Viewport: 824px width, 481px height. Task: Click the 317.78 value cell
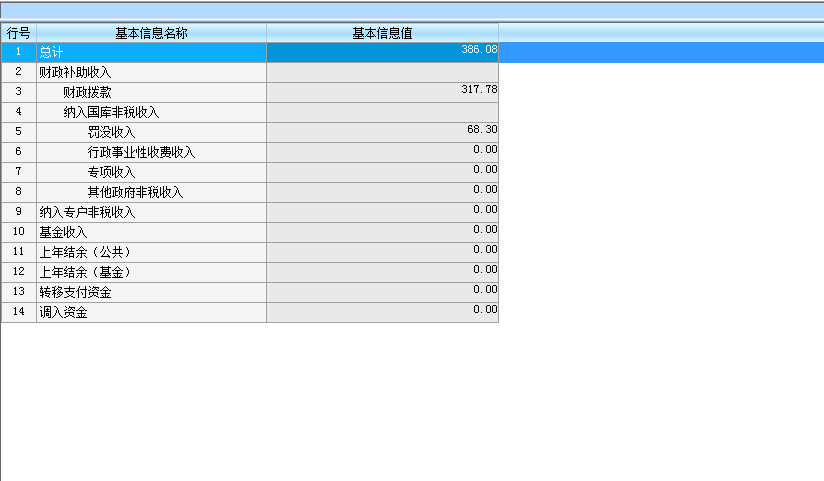(382, 92)
